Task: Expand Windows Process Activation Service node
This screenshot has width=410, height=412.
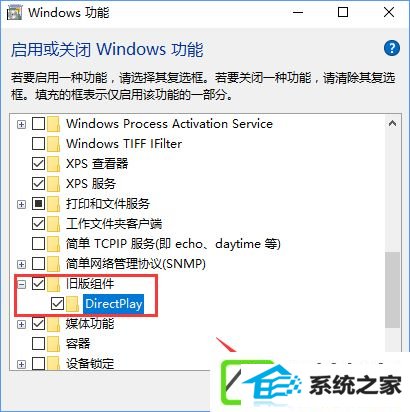Action: pos(21,124)
